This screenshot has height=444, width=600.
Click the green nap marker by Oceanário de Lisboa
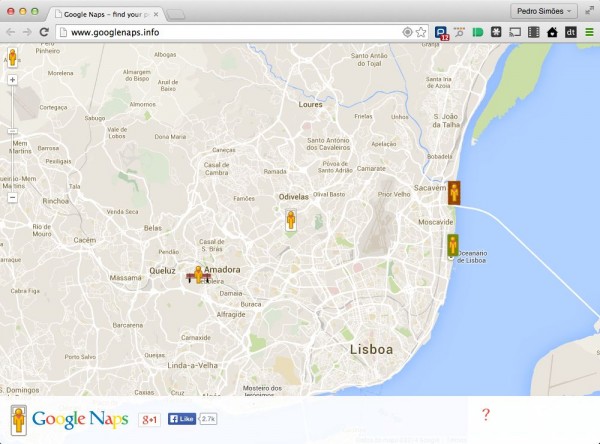point(453,246)
